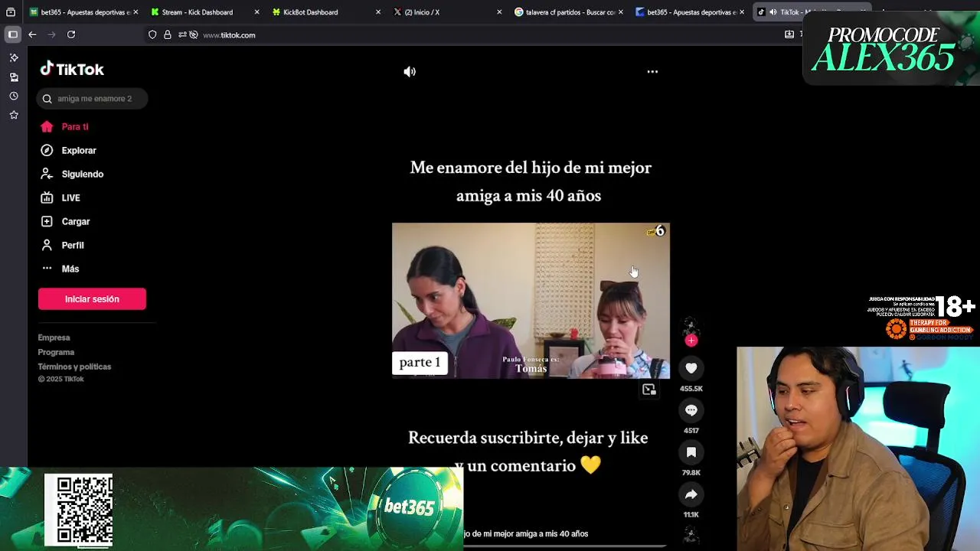This screenshot has width=980, height=551.
Task: Toggle the browser sidebar panel button
Action: 13,34
